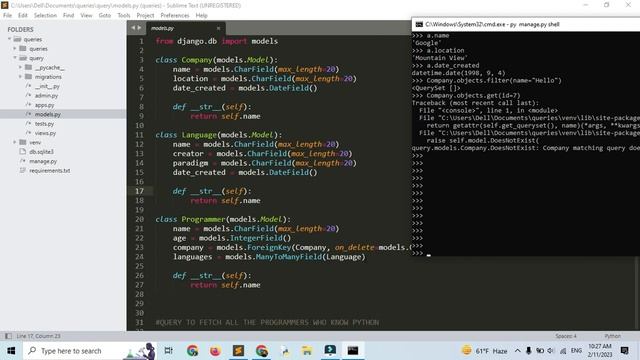Image resolution: width=640 pixels, height=360 pixels.
Task: Click microphone tray icon
Action: [x=529, y=351]
